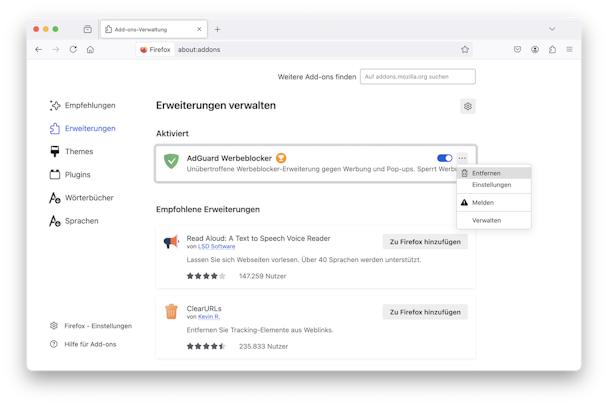Select Einstellungen in the context menu
Screen dimensions: 608x406
point(494,185)
